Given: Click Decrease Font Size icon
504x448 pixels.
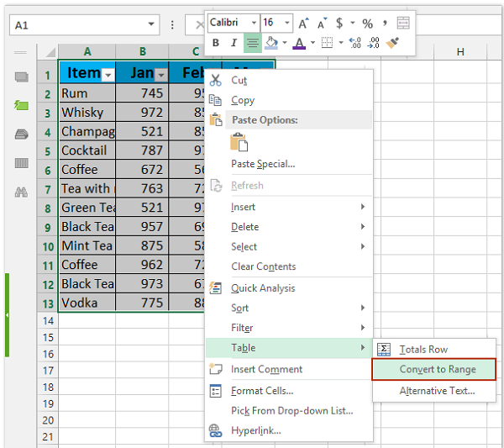Looking at the screenshot, I should pos(322,24).
